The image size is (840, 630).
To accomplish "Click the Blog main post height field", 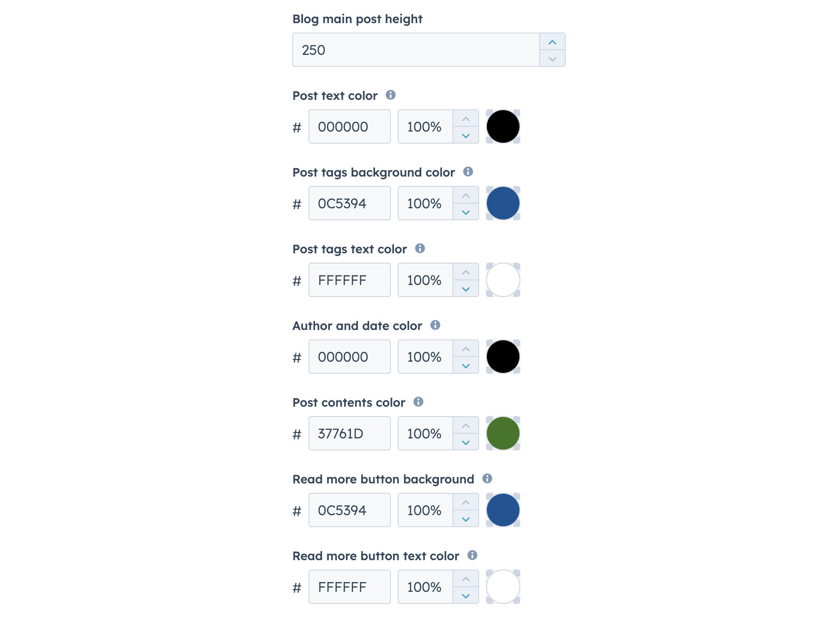I will 416,50.
